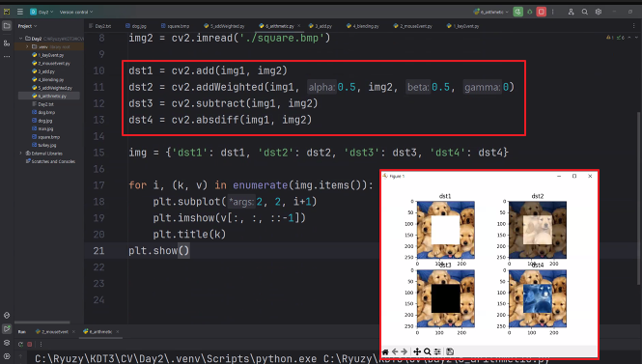
Task: Show more tool windows via ellipsis icon
Action: [7, 57]
